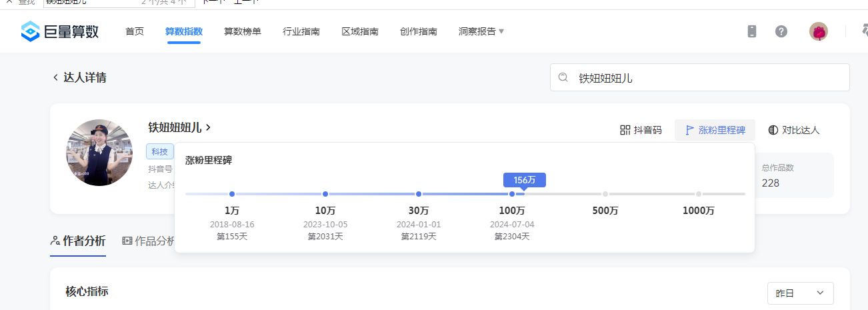
Task: Click the 抖音码 QR code icon
Action: point(625,130)
